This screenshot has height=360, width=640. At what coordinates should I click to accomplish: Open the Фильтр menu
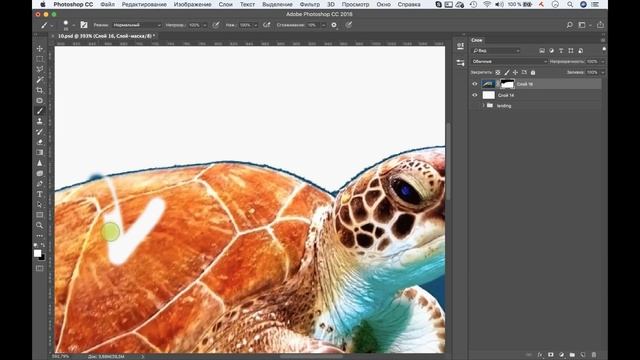pyautogui.click(x=310, y=4)
